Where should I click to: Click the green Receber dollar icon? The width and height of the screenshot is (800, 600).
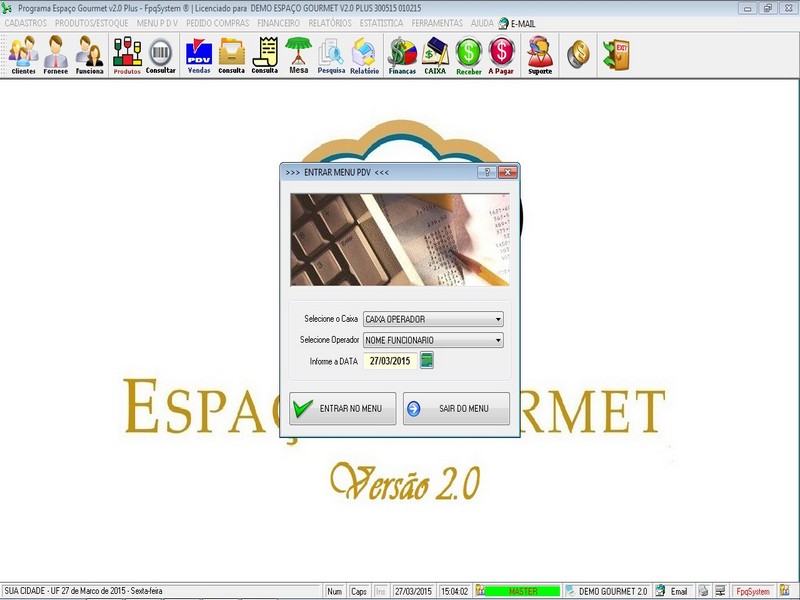click(468, 55)
